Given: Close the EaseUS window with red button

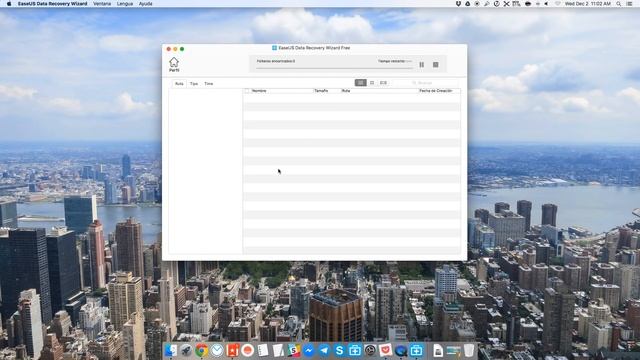Looking at the screenshot, I should click(169, 49).
